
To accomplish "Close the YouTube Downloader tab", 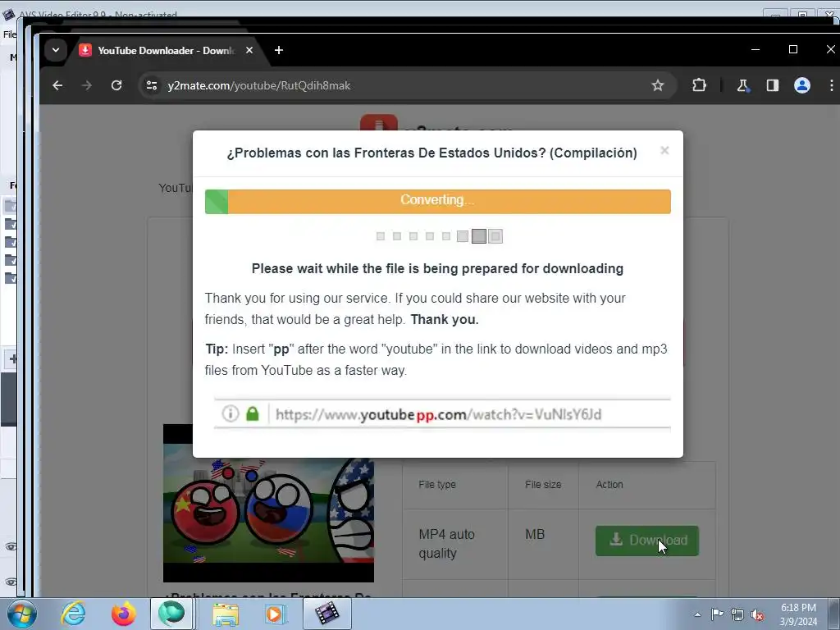I will 249,50.
